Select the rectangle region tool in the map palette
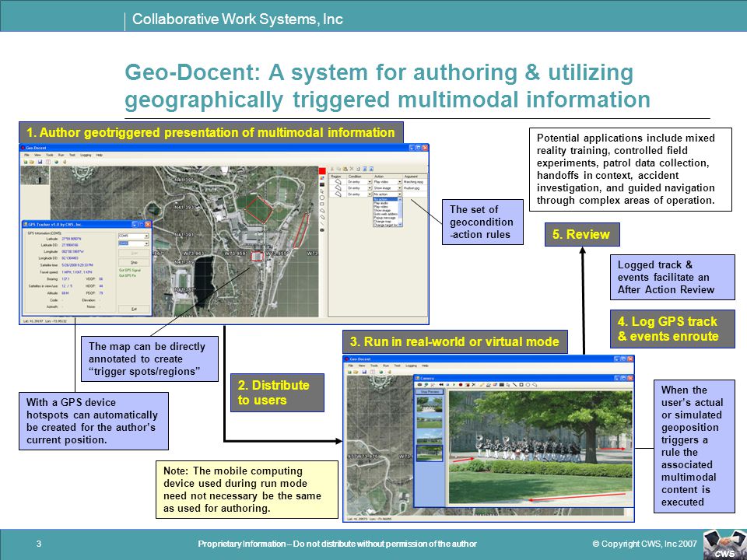 pos(322,204)
